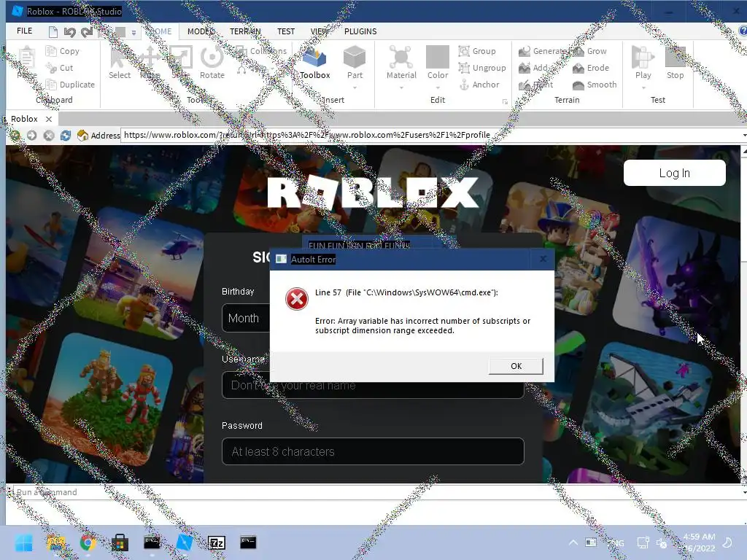Show hidden system tray icons
This screenshot has width=747, height=560.
click(573, 542)
